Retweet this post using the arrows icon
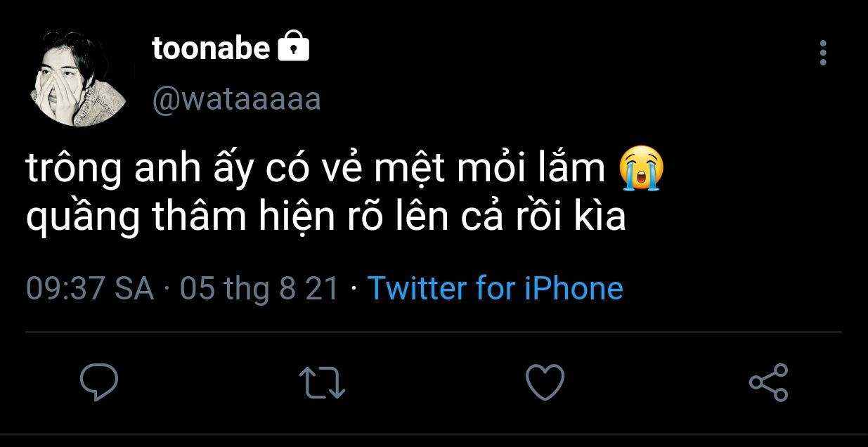This screenshot has height=447, width=868. 322,383
